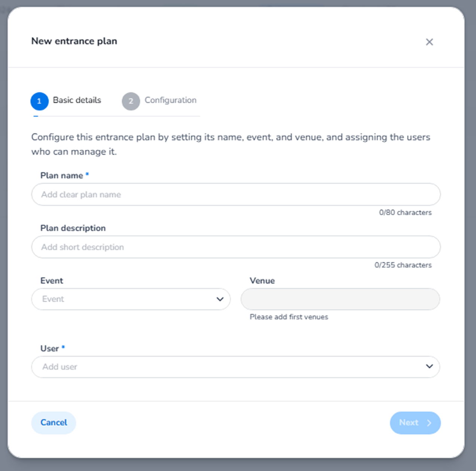
Task: Click the chevron arrow in the User field
Action: (x=429, y=367)
